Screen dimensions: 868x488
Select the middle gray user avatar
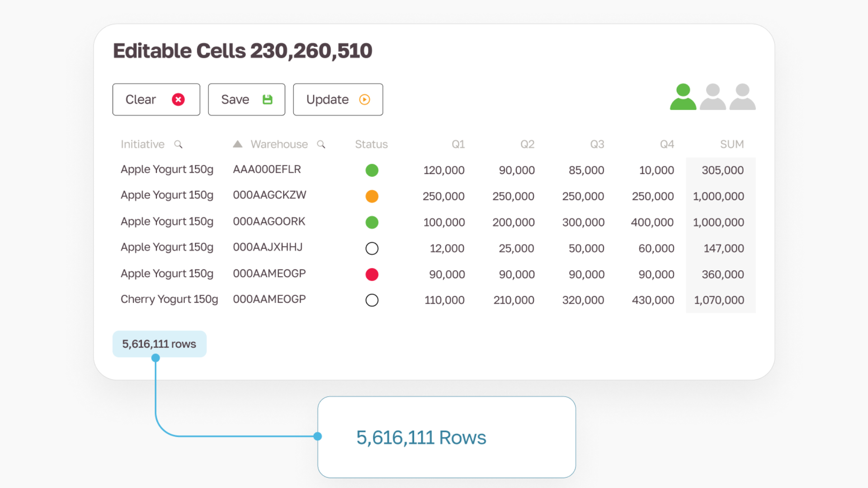click(x=712, y=97)
